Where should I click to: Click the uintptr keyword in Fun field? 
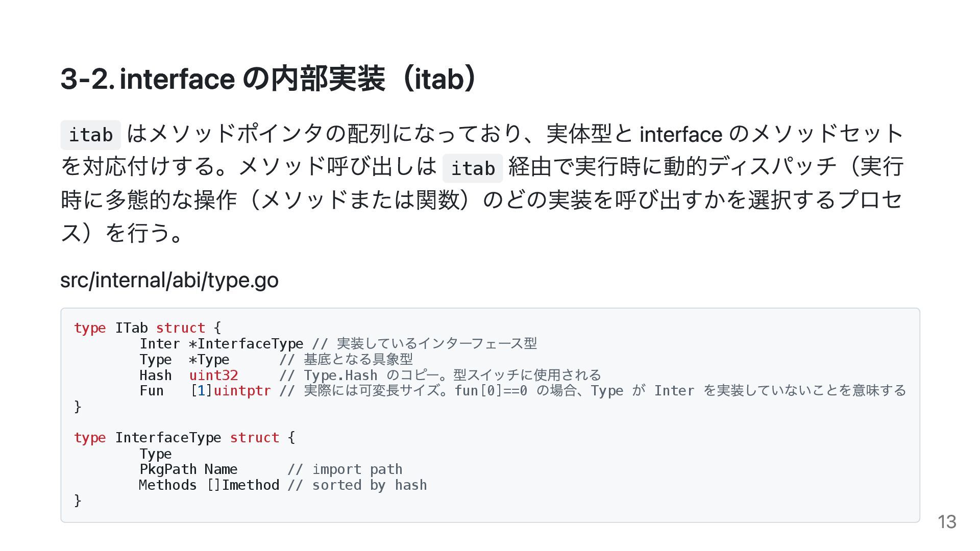(x=242, y=391)
